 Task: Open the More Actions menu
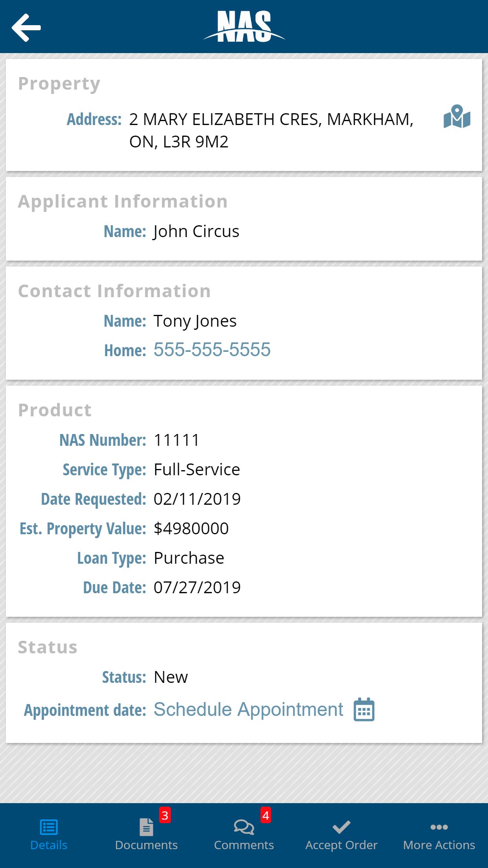point(439,845)
